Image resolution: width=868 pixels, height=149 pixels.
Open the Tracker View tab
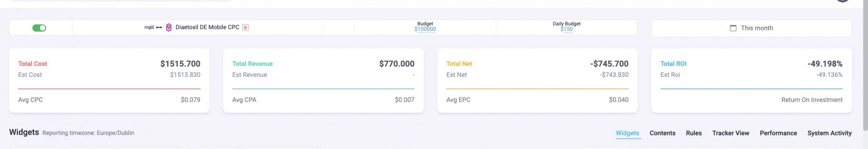[731, 133]
